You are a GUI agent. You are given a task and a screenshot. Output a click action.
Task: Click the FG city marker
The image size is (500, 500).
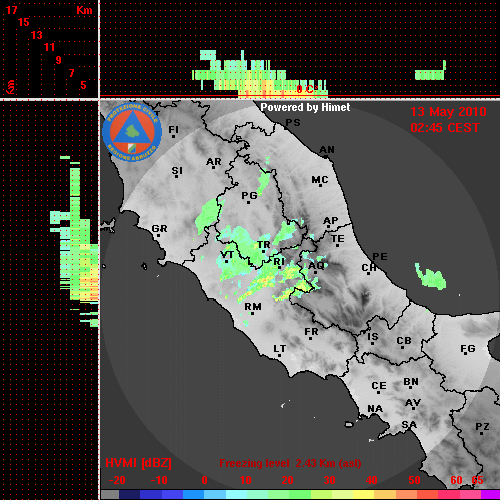[x=468, y=350]
